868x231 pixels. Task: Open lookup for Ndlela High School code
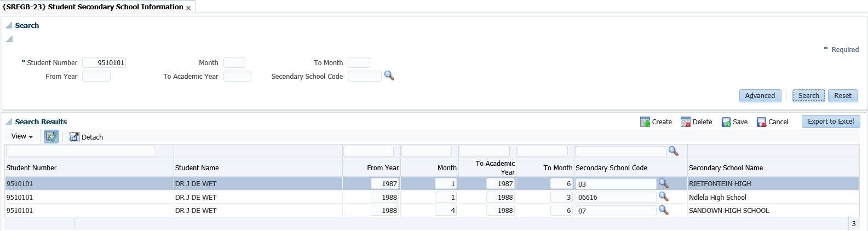663,197
